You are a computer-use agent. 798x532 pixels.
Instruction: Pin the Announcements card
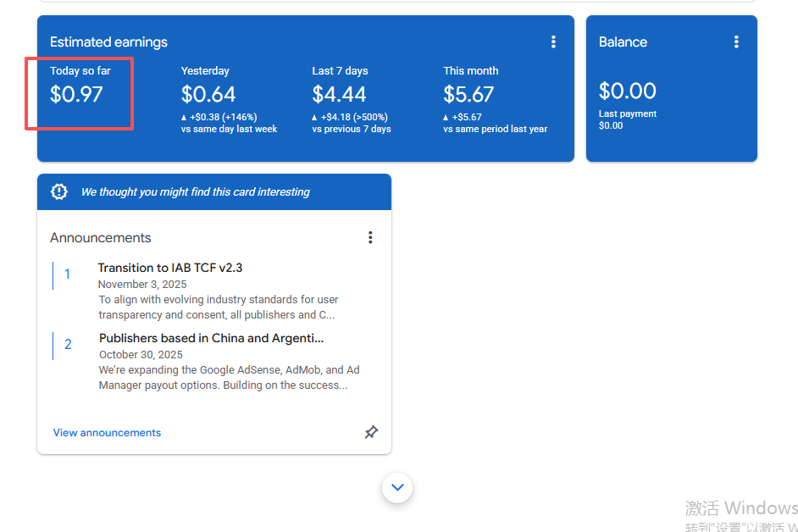click(371, 432)
